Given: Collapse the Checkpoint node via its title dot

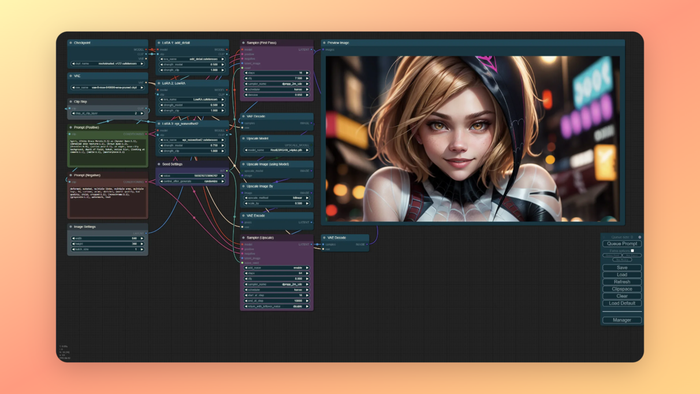Looking at the screenshot, I should pyautogui.click(x=71, y=43).
